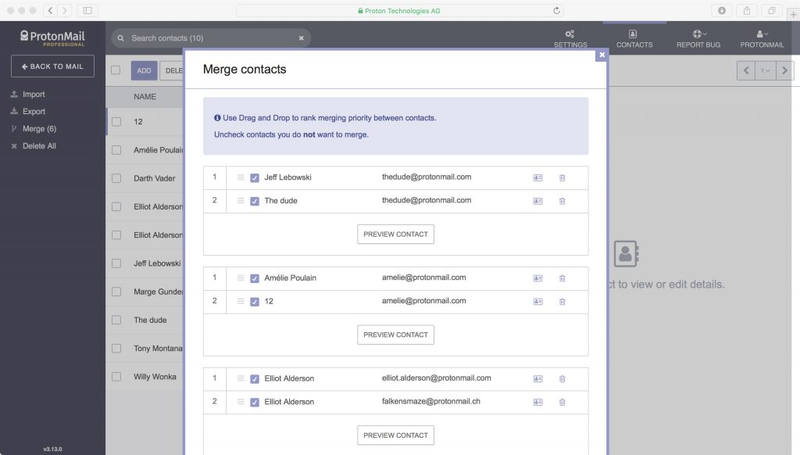Open new browser tab plus button
Screen dimensions: 800x455
pos(793,14)
